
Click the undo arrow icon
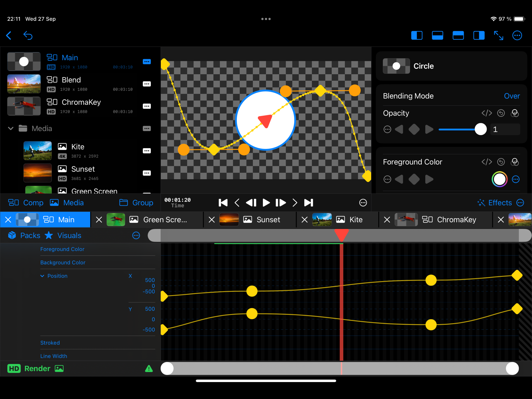pos(28,36)
